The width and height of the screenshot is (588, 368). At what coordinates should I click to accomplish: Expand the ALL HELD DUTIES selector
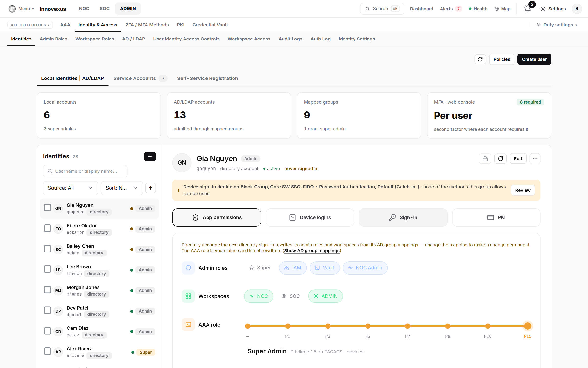[x=30, y=25]
